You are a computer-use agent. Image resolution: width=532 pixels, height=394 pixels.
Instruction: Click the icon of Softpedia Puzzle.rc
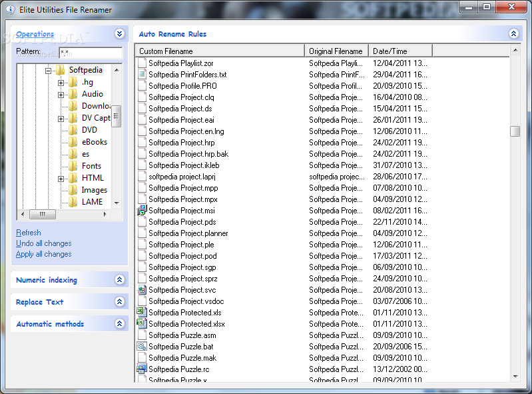tap(141, 369)
